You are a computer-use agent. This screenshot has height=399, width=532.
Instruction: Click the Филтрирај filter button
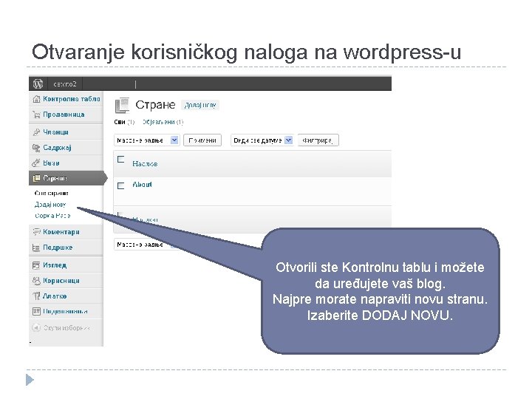[x=318, y=140]
